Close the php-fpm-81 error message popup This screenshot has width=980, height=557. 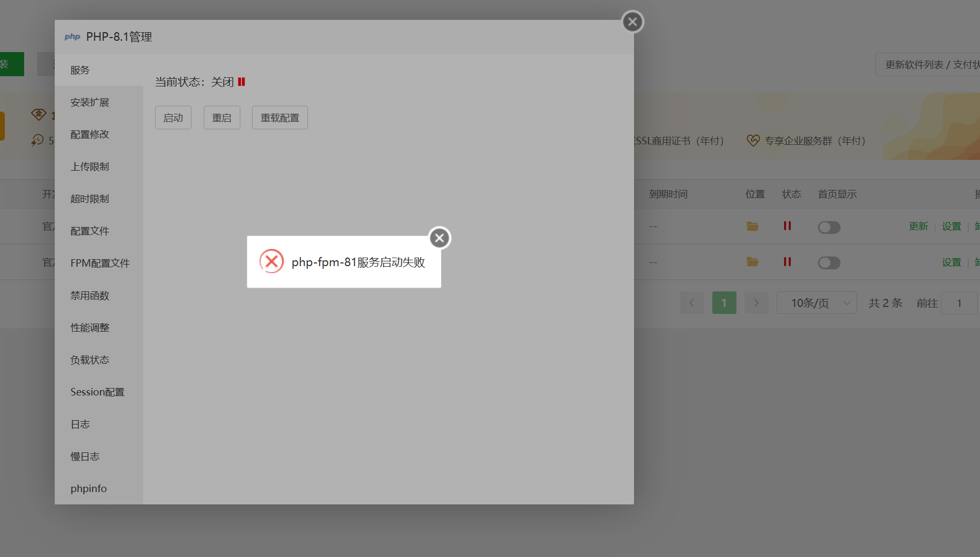click(439, 238)
